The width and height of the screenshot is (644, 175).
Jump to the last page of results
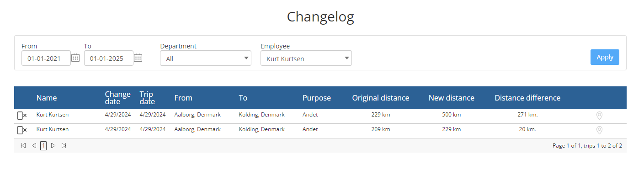tap(64, 146)
